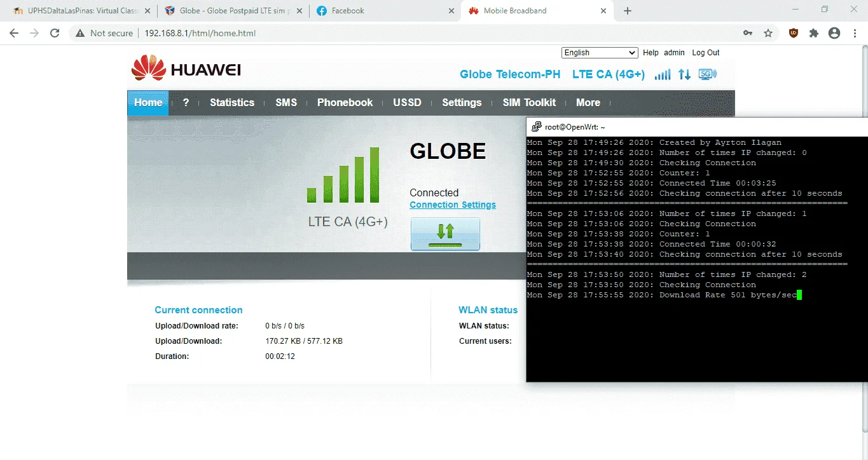Reload the Mobile Broadband page

pyautogui.click(x=55, y=33)
